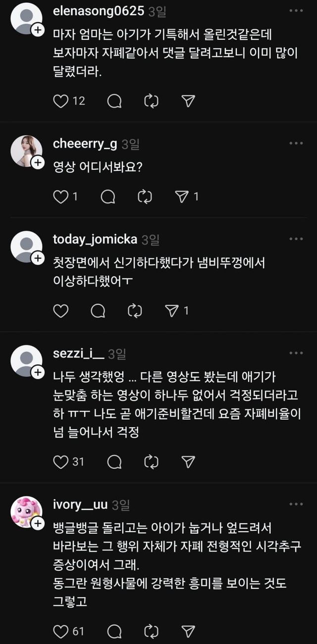Like cheeerry_g's comment
This screenshot has width=317, height=644.
pos(60,197)
